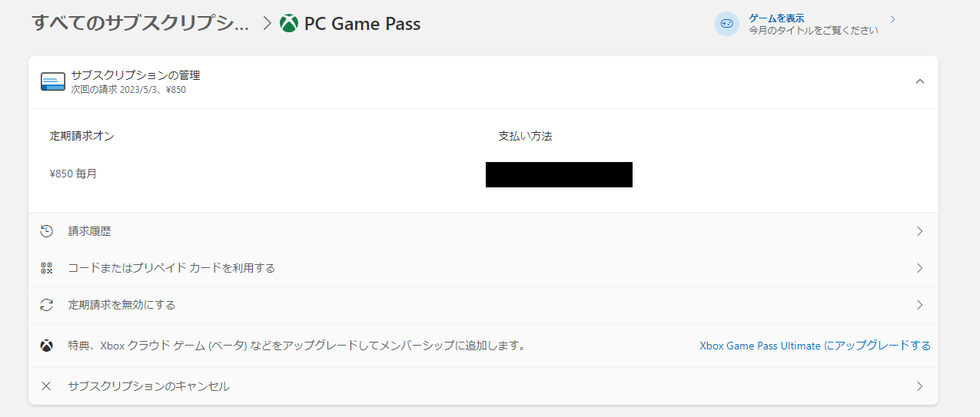Open chevron for コードまたはプリペイド カード row

click(920, 268)
